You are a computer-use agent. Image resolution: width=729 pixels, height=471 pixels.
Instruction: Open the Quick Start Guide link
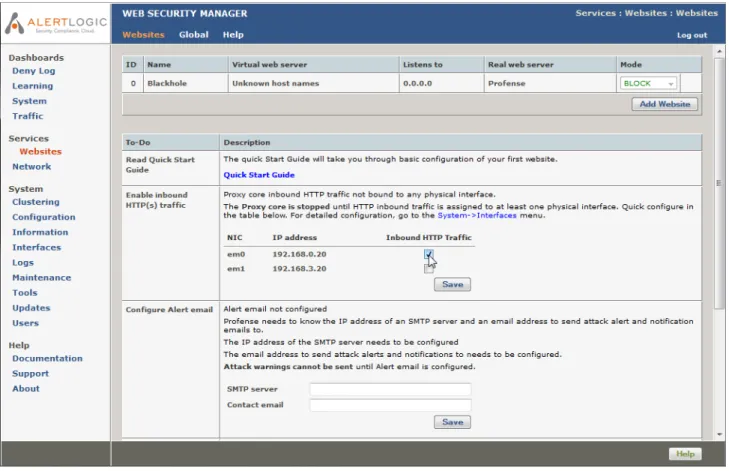tap(259, 175)
